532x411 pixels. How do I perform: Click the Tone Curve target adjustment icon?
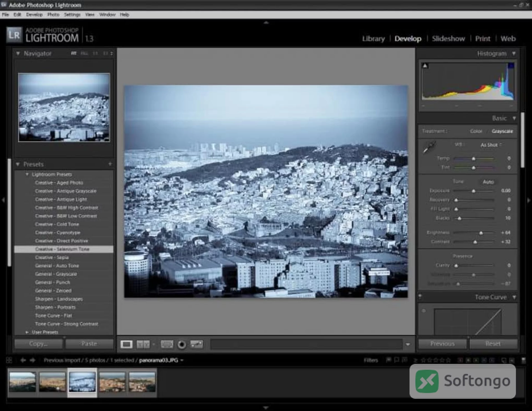[424, 311]
